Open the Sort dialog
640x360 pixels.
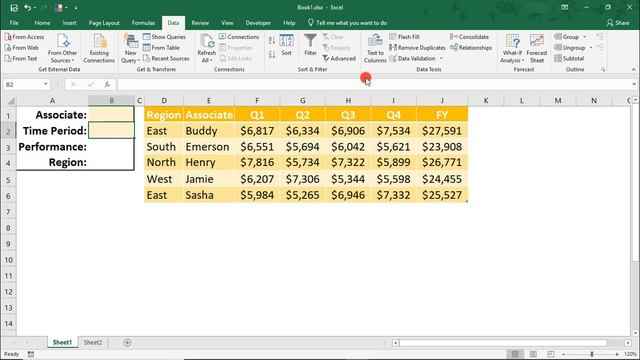[x=287, y=45]
